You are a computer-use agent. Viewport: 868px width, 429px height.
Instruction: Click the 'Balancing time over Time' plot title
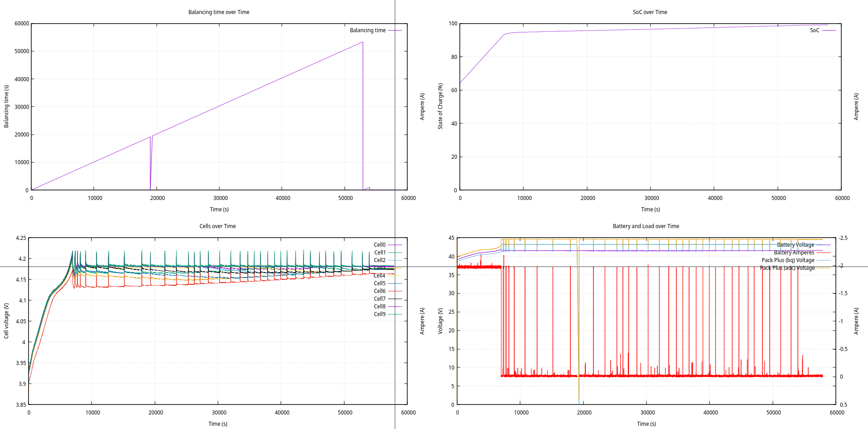pyautogui.click(x=219, y=12)
